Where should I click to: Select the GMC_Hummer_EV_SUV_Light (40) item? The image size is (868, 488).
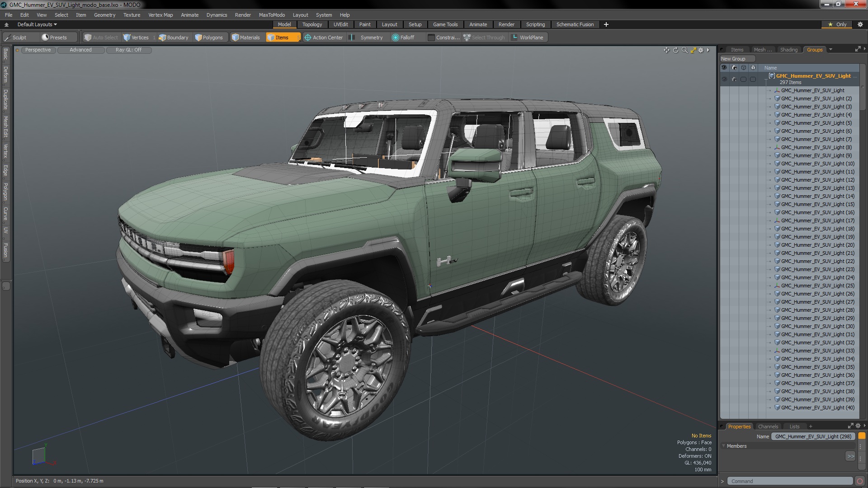(818, 408)
